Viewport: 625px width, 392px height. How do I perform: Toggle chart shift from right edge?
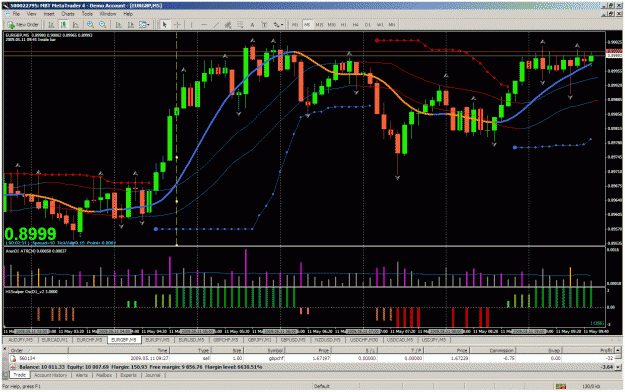[131, 25]
